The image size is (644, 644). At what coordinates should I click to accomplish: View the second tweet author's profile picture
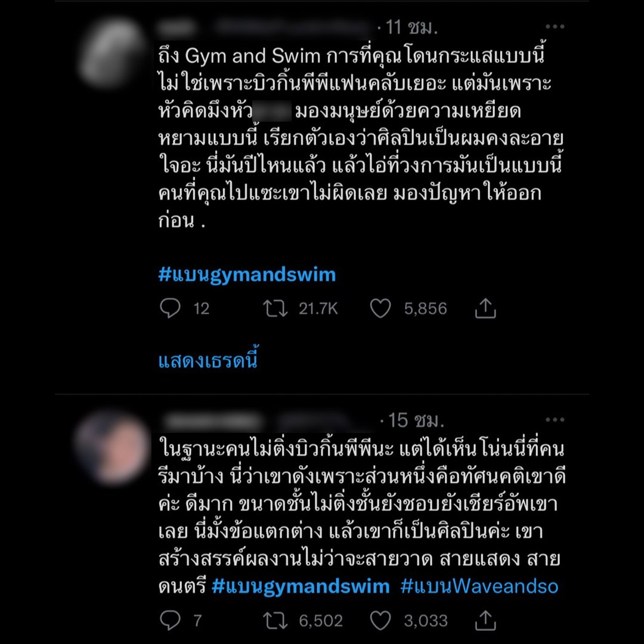[x=113, y=448]
